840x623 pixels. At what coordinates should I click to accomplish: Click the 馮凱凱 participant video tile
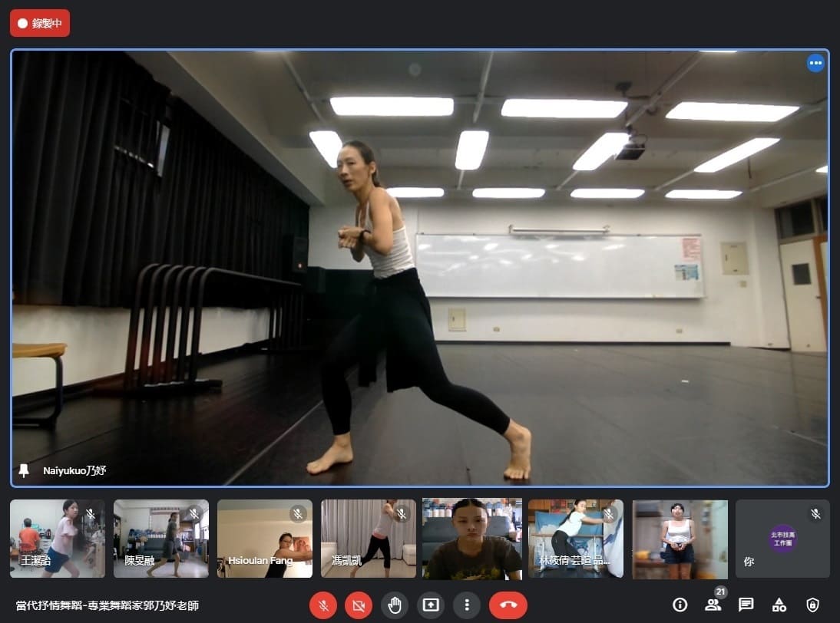point(369,539)
